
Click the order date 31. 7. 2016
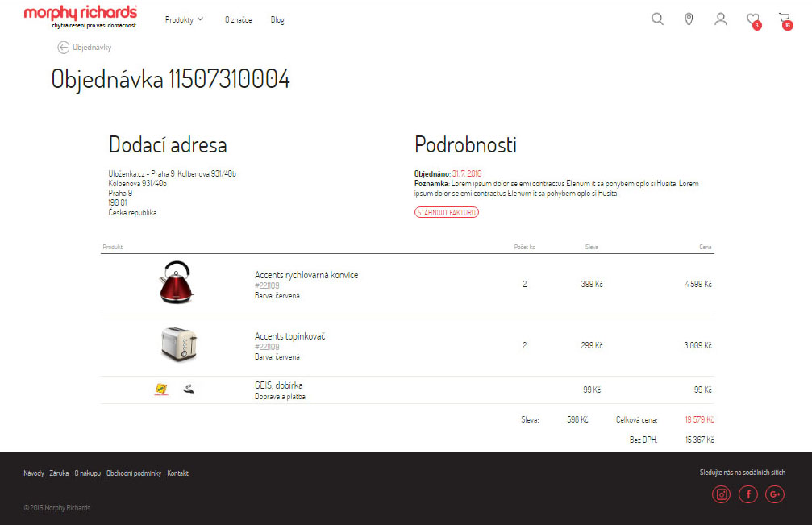click(x=467, y=173)
